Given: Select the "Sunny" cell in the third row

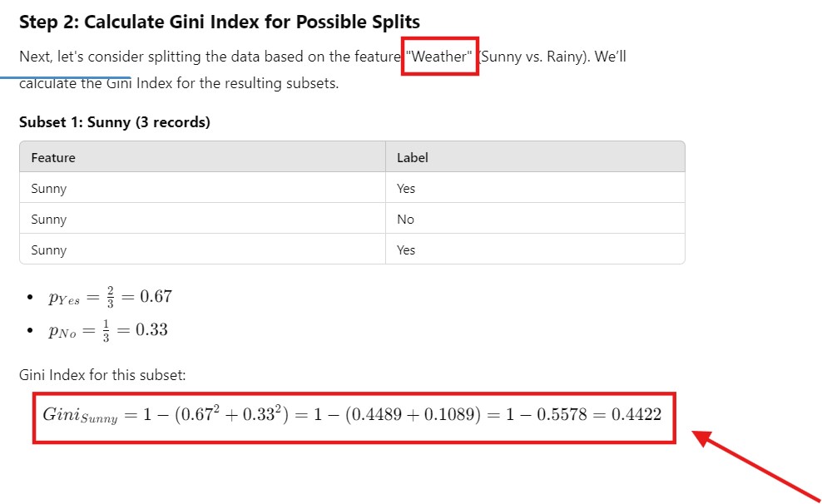Looking at the screenshot, I should coord(48,250).
